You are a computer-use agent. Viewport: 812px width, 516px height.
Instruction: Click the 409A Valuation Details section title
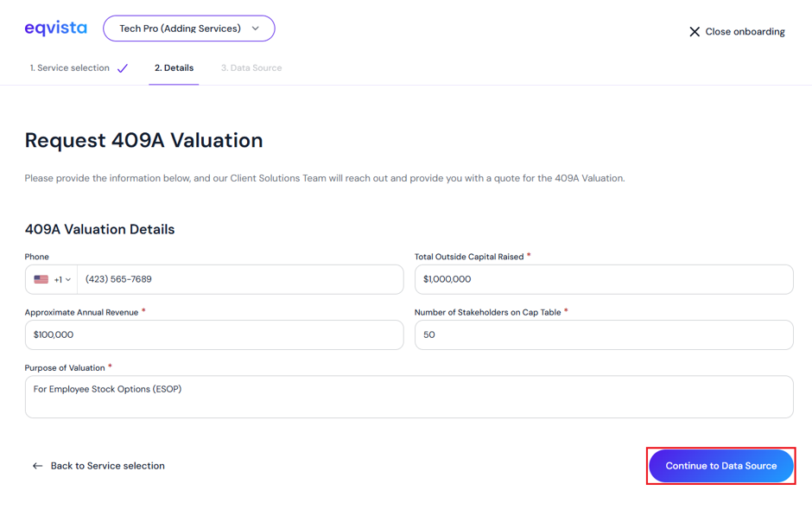(x=100, y=230)
